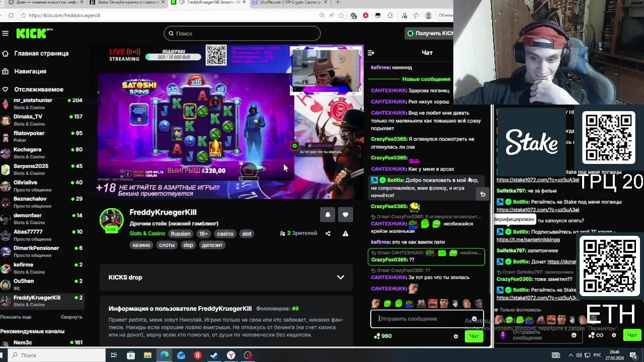
Task: Click the Russian language tag
Action: point(181,233)
